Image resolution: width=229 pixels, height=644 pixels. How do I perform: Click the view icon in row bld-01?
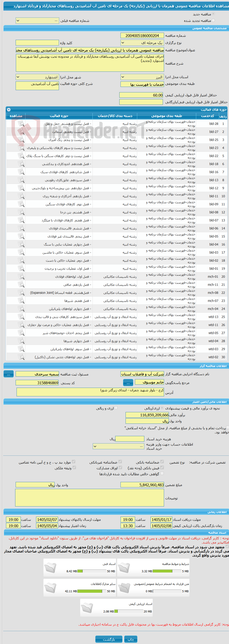pyautogui.click(x=21, y=269)
